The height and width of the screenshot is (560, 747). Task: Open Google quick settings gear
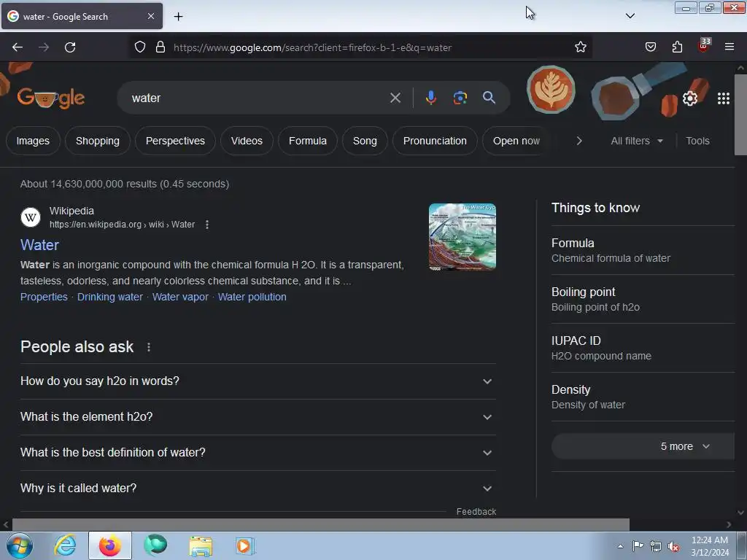pos(690,98)
